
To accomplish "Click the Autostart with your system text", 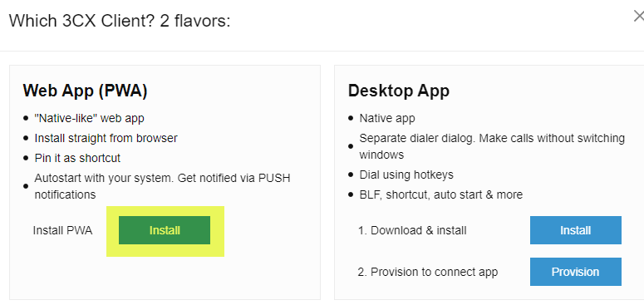I will point(162,186).
